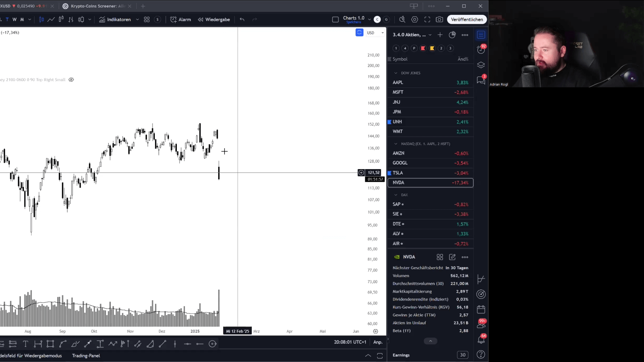
Task: Undo the last chart action
Action: tap(242, 20)
